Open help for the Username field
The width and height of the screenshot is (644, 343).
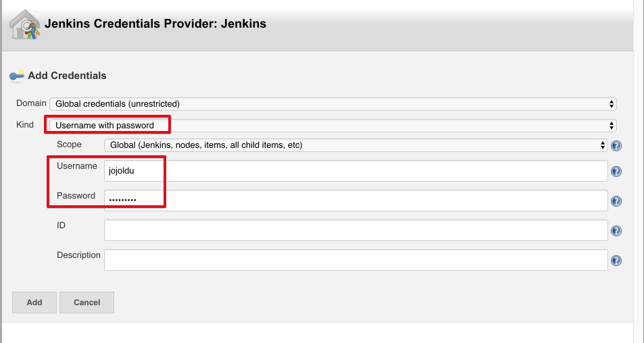pyautogui.click(x=616, y=171)
